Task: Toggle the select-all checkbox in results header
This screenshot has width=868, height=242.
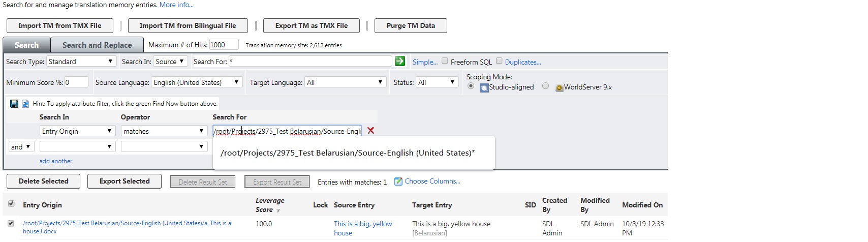Action: pyautogui.click(x=11, y=204)
